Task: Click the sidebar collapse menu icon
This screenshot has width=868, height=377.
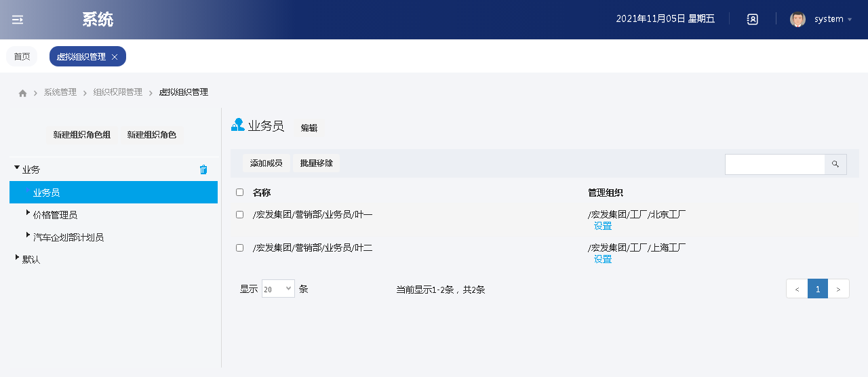Action: (x=18, y=20)
